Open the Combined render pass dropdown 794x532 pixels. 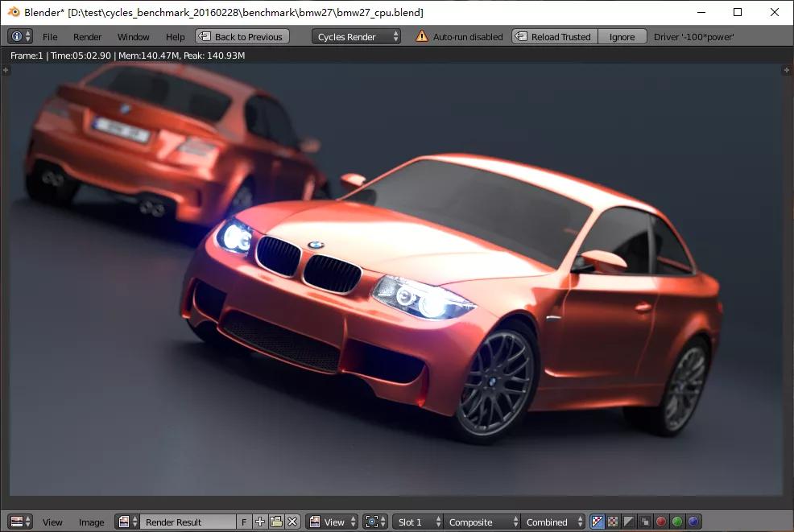tap(553, 522)
